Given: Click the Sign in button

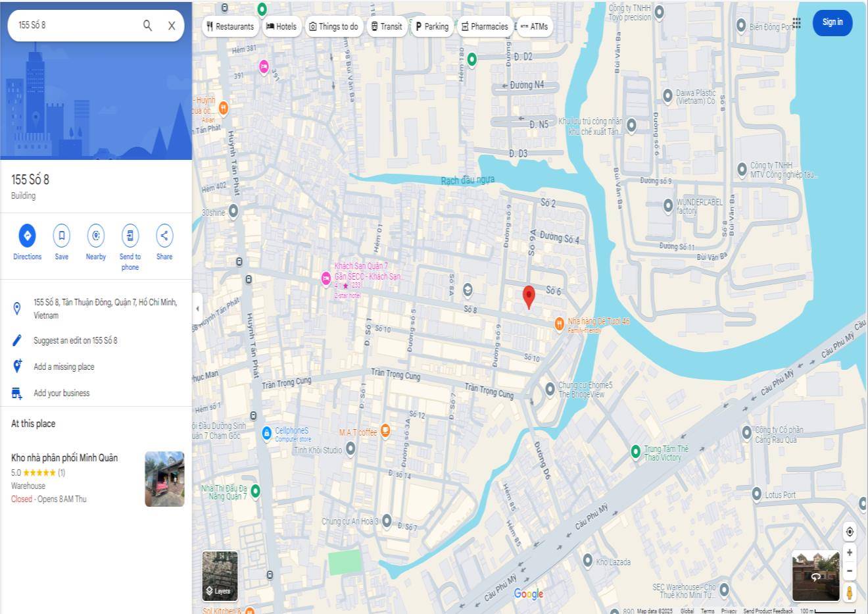Looking at the screenshot, I should [832, 22].
